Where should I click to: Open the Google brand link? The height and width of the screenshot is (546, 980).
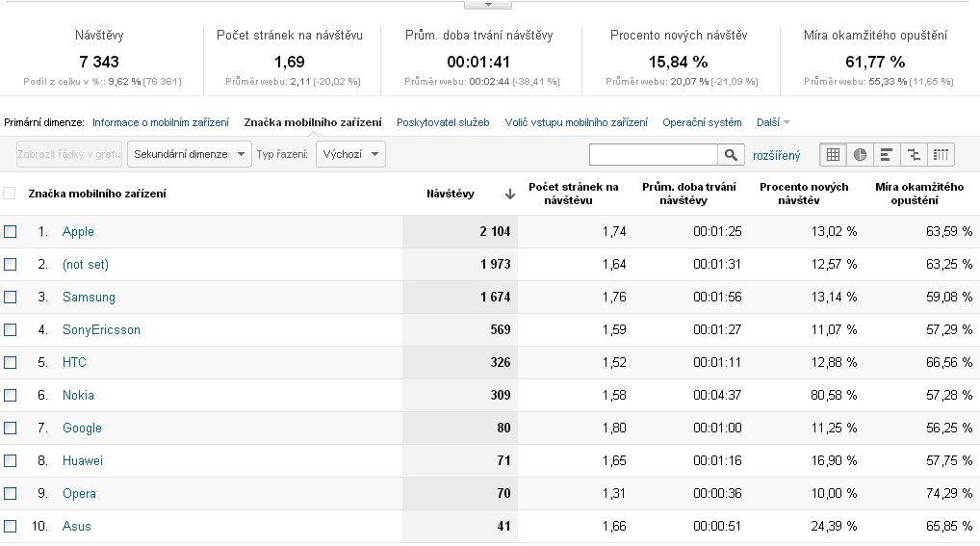click(82, 428)
